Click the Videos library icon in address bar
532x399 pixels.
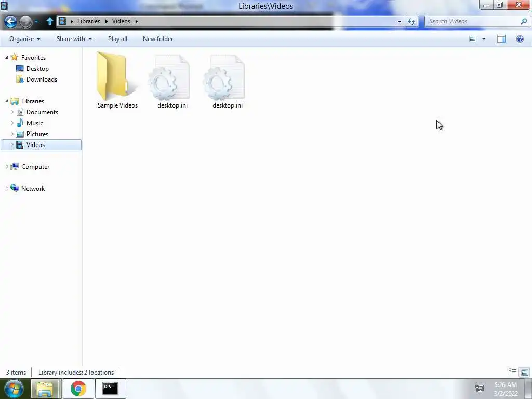coord(62,21)
